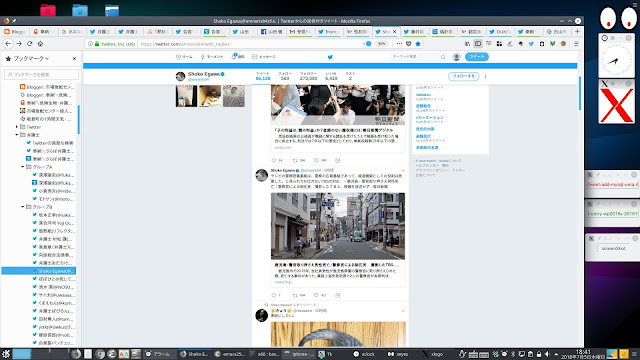This screenshot has width=640, height=360.
Task: Open the street photo link card
Action: 338,239
